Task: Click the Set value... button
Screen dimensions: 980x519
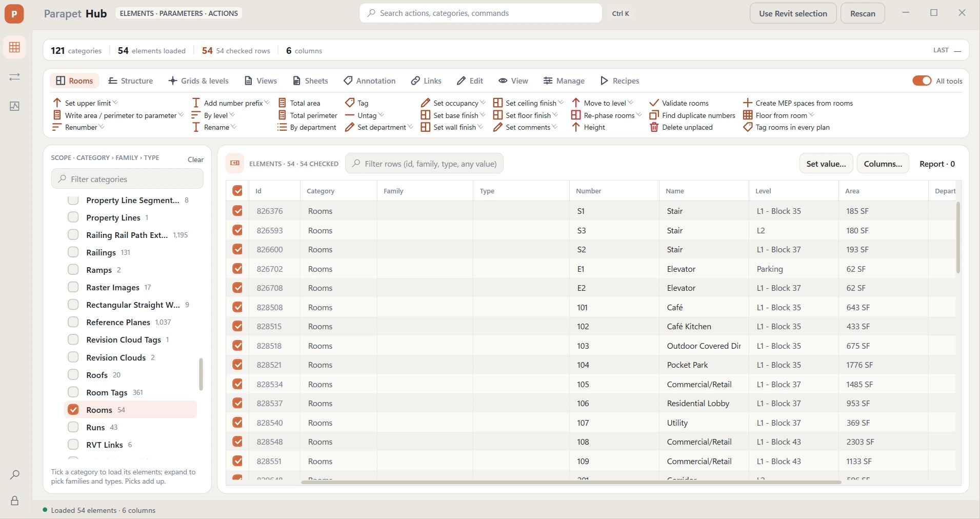Action: tap(826, 164)
